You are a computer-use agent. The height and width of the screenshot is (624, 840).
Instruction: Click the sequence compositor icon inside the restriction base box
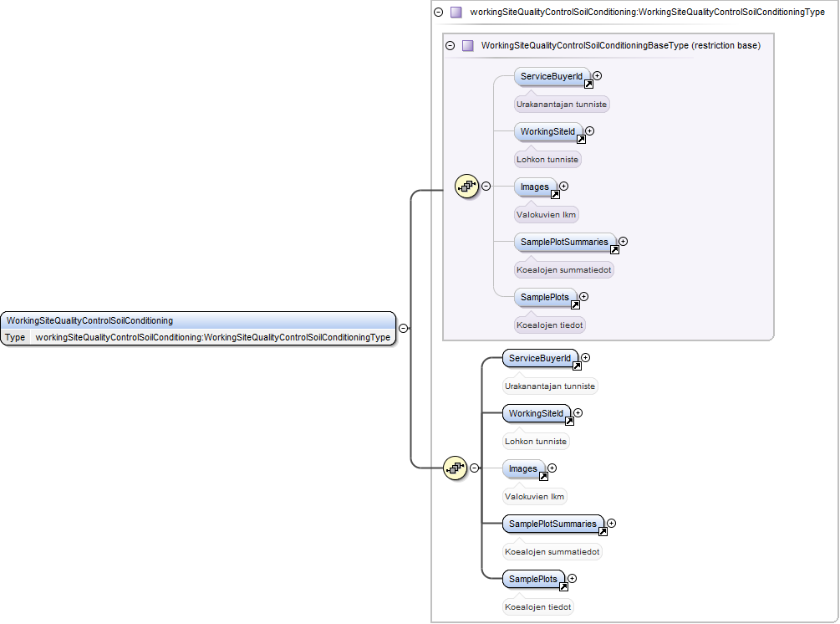(x=466, y=187)
